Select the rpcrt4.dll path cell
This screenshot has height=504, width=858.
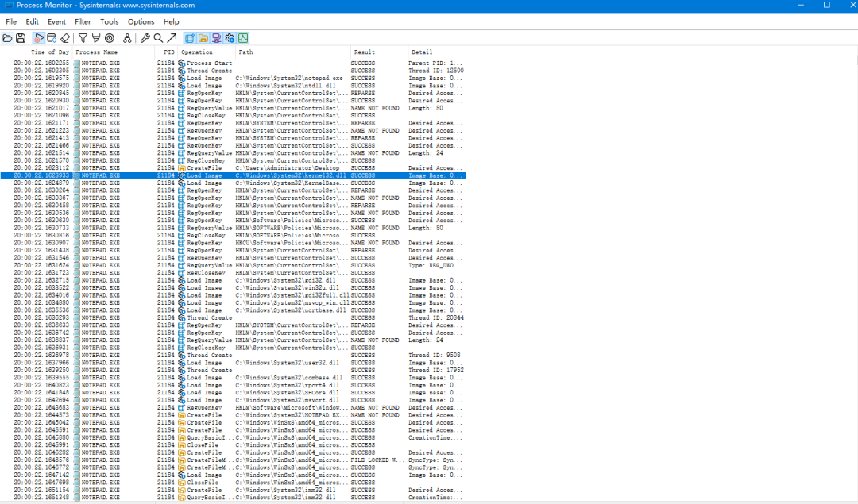[x=288, y=385]
